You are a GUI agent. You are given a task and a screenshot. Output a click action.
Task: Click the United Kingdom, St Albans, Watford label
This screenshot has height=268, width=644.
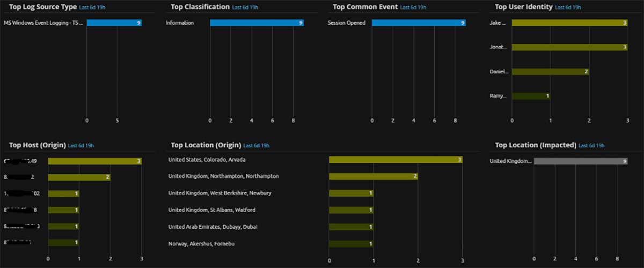212,210
